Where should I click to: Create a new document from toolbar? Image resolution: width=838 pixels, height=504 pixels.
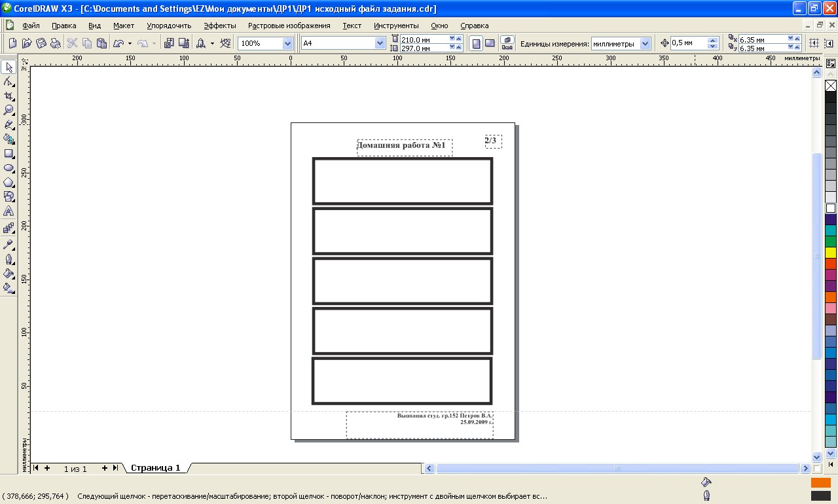coord(12,43)
